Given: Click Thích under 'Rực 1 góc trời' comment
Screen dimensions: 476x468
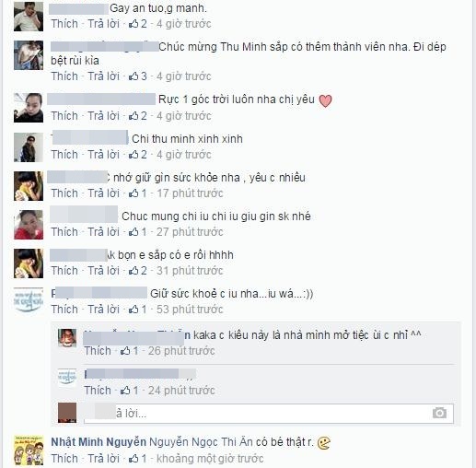Looking at the screenshot, I should [x=64, y=116].
